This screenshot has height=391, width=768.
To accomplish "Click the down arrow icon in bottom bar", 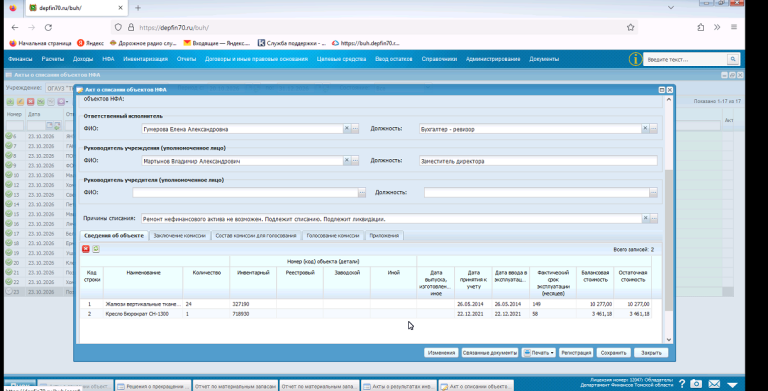I will 732,385.
